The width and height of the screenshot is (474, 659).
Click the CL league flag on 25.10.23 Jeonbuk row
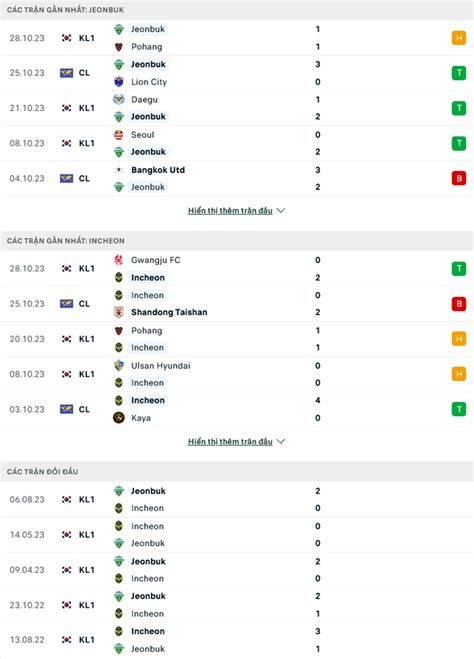tap(66, 73)
